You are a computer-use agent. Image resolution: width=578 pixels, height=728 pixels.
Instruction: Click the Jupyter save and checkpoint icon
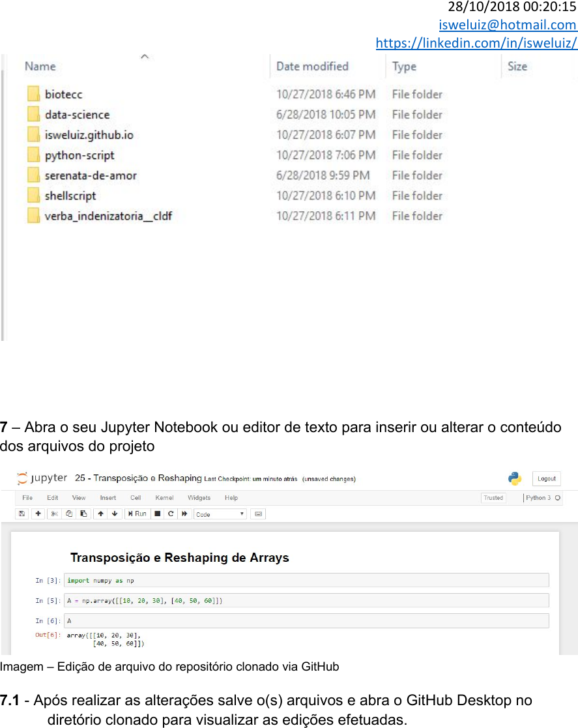coord(22,514)
